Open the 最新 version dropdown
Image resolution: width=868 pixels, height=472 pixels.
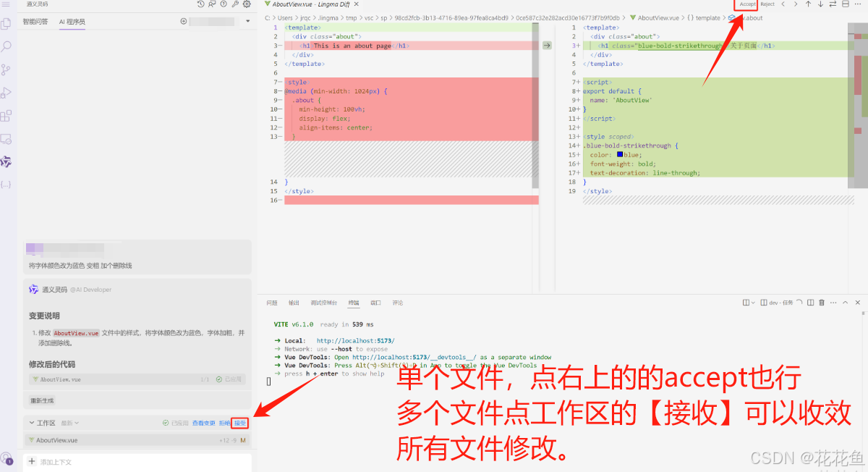[x=70, y=423]
